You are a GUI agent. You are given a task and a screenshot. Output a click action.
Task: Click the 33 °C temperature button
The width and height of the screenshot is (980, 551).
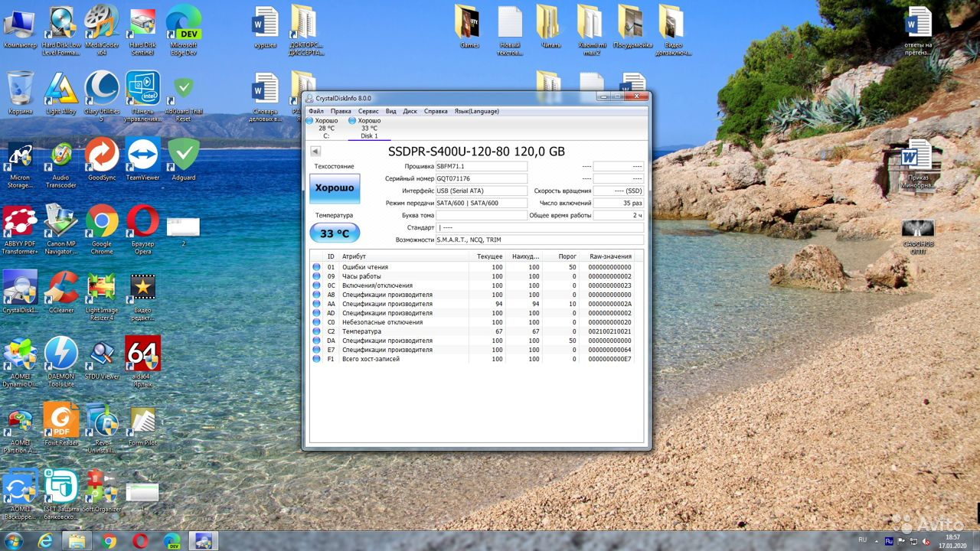click(x=335, y=233)
